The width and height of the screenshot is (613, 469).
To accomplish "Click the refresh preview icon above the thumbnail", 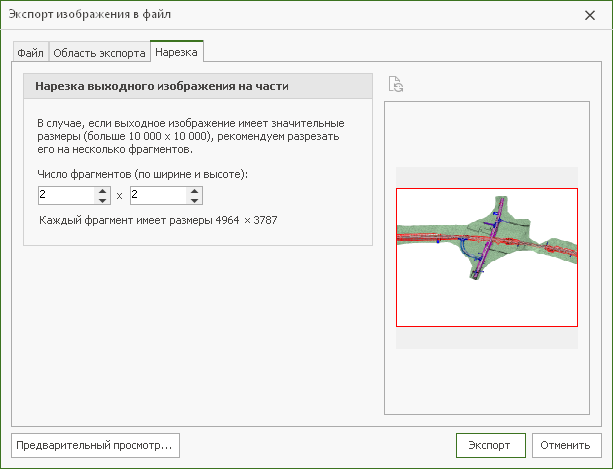I will point(396,84).
